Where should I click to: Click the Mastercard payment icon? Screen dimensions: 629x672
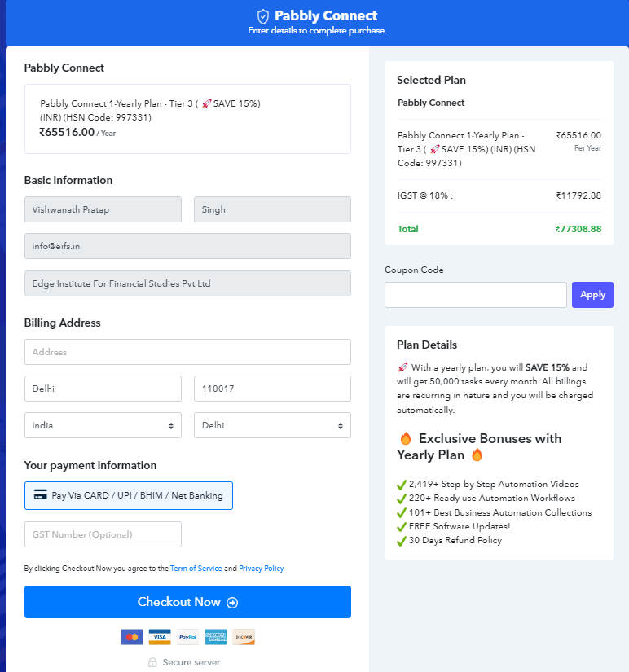(132, 637)
